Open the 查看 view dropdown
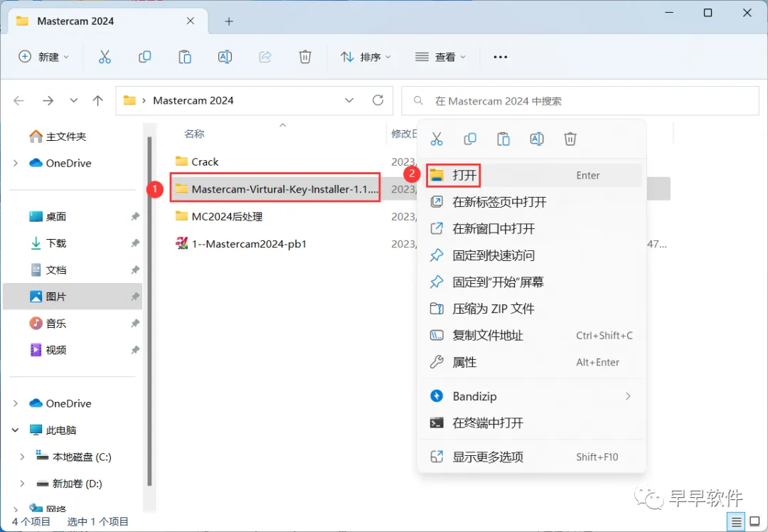Viewport: 768px width, 532px height. (440, 57)
